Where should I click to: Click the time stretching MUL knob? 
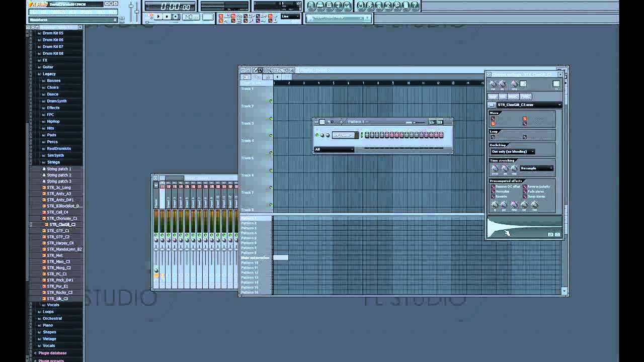505,168
